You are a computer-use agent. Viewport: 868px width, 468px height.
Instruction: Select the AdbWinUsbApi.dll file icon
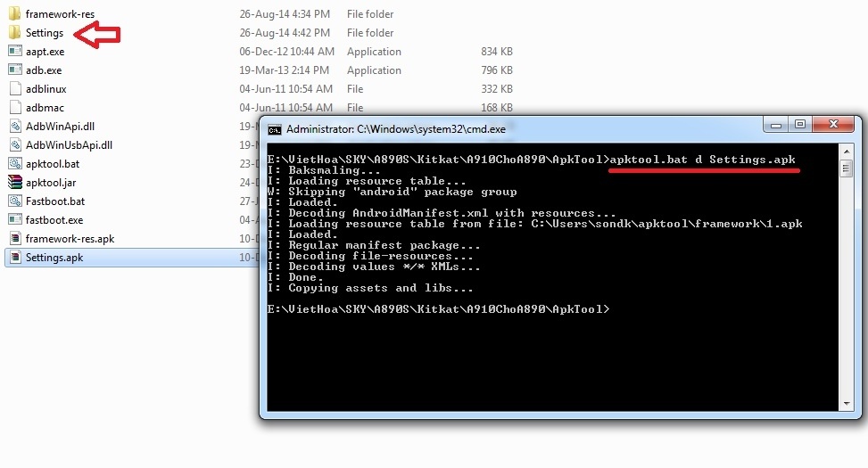click(x=15, y=145)
